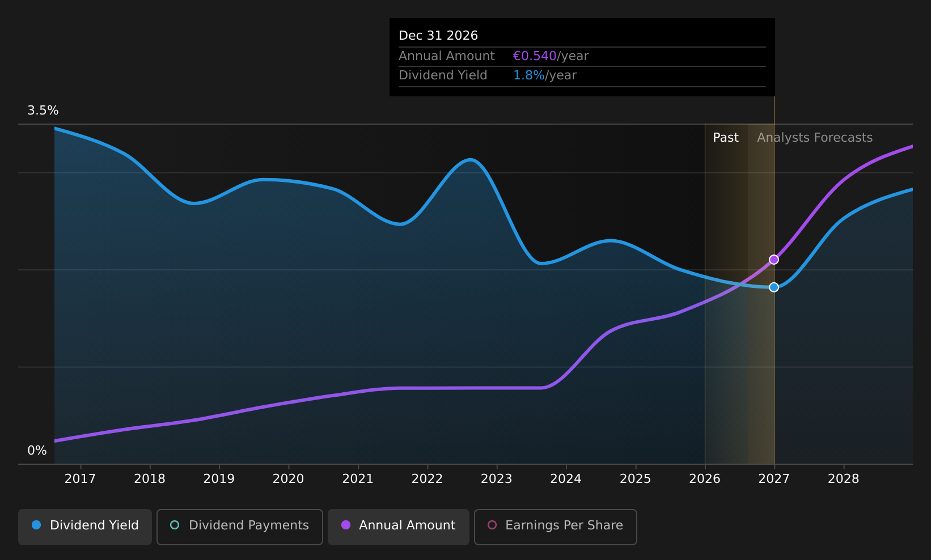
Task: Click the blue Dividend Yield data point marker
Action: [x=773, y=287]
